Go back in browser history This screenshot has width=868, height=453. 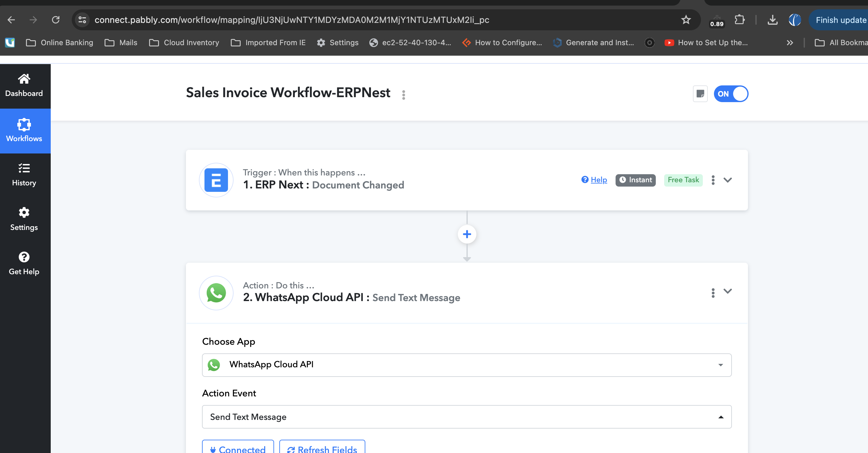tap(11, 20)
